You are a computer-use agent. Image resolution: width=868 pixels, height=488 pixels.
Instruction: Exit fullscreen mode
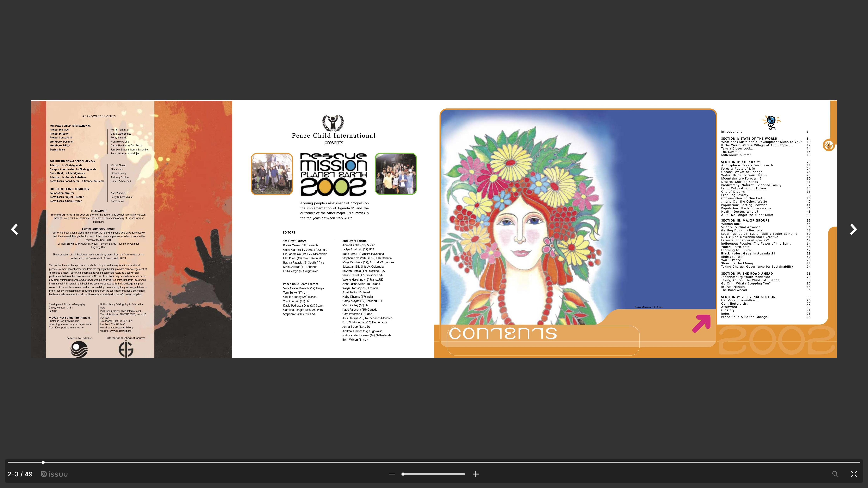[854, 474]
